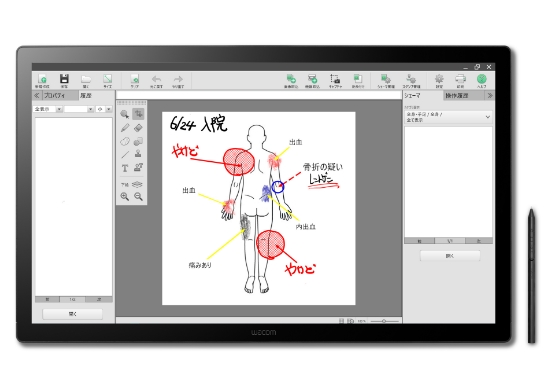Undo with the left arrow toolbar icon
550x380 pixels.
tap(156, 80)
